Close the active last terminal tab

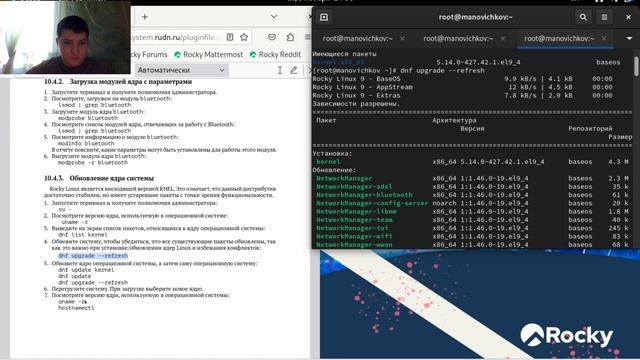(x=604, y=38)
